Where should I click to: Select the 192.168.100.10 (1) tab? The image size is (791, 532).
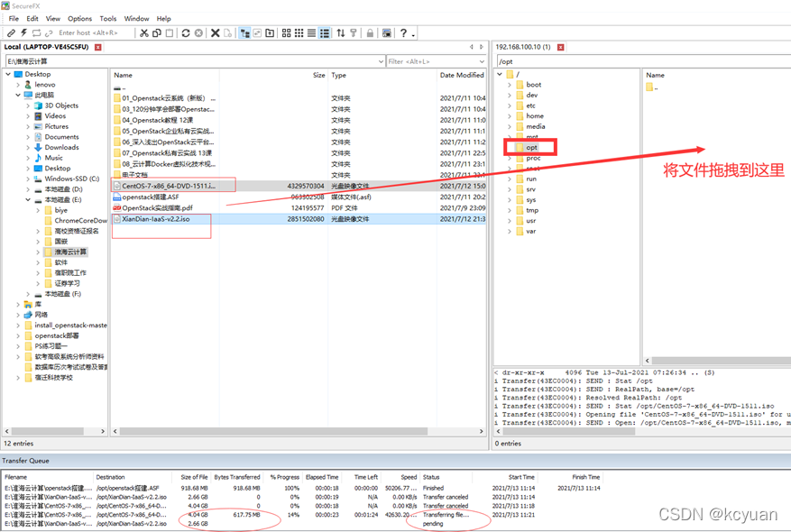523,47
